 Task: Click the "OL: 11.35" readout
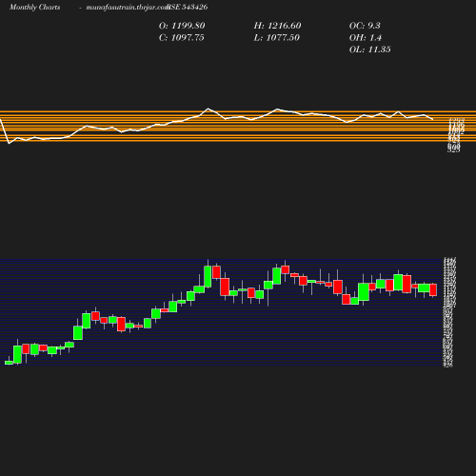[x=370, y=50]
